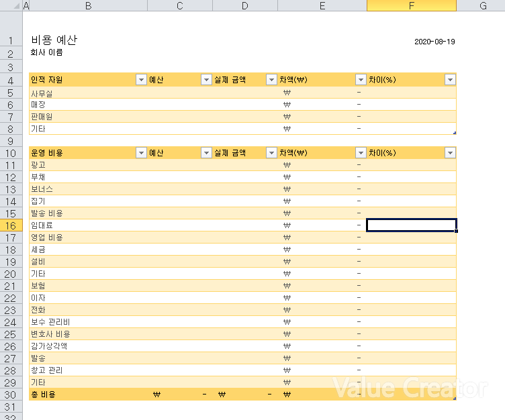Select the 총 비용 total cell
The height and width of the screenshot is (420, 505).
click(88, 395)
